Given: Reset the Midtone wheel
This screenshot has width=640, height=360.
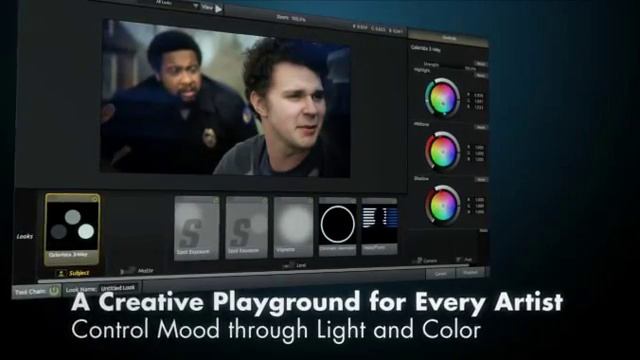Looking at the screenshot, I should tap(481, 127).
